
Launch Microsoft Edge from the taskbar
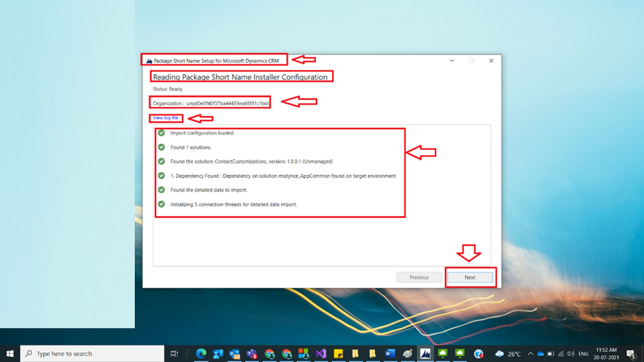[201, 354]
